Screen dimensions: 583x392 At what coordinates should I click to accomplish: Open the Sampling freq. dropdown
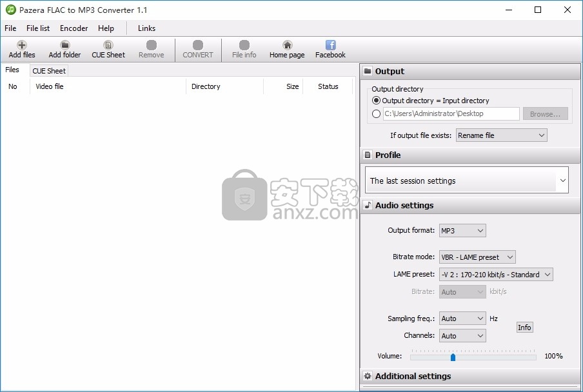click(462, 318)
